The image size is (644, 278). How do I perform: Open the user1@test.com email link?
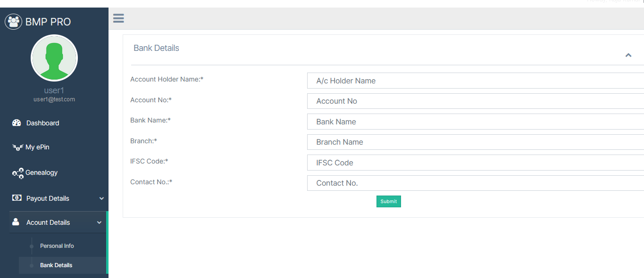click(54, 99)
